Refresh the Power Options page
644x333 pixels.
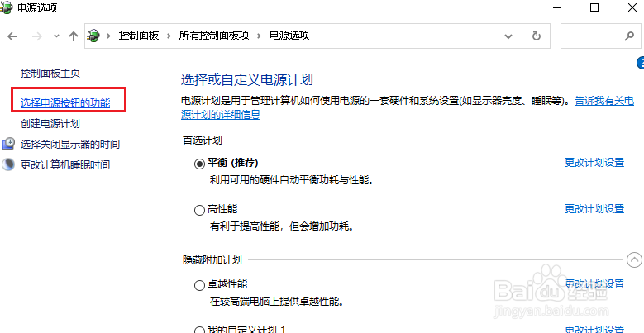click(536, 36)
